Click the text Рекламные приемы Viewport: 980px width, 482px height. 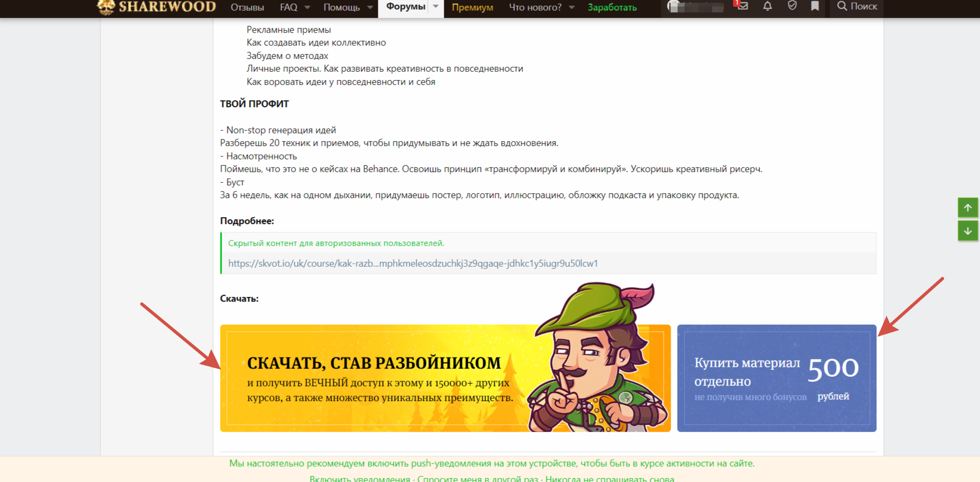pyautogui.click(x=289, y=30)
